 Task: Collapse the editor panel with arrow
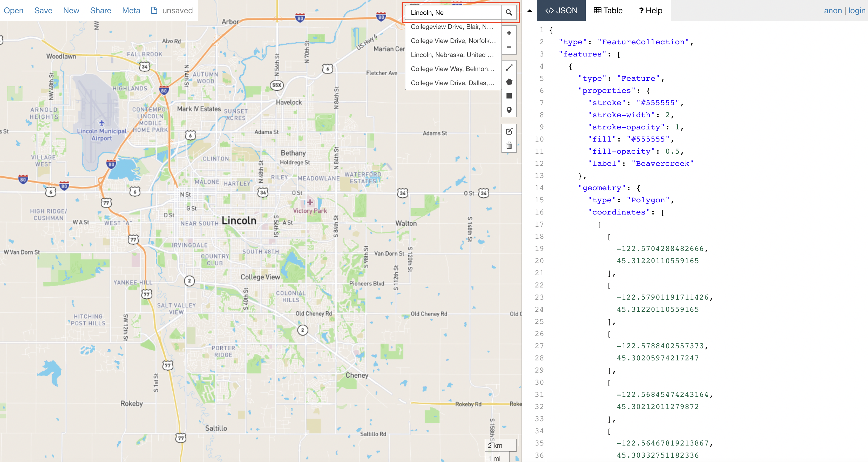pyautogui.click(x=530, y=11)
